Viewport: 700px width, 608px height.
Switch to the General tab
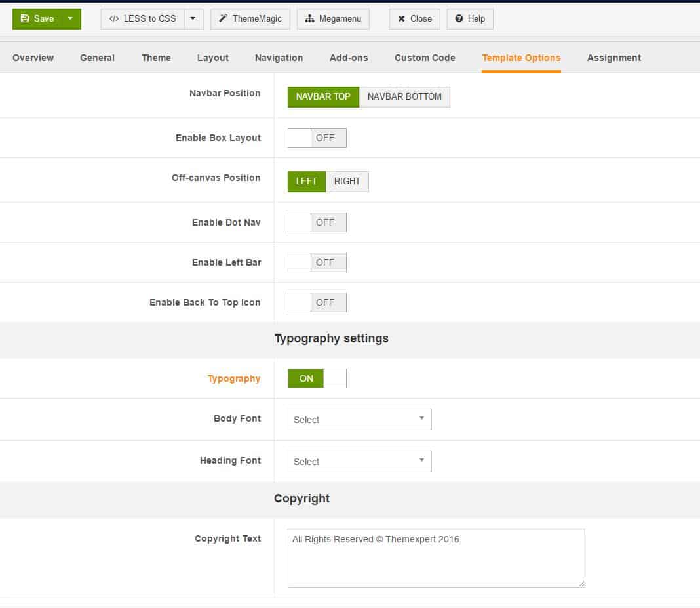point(97,58)
